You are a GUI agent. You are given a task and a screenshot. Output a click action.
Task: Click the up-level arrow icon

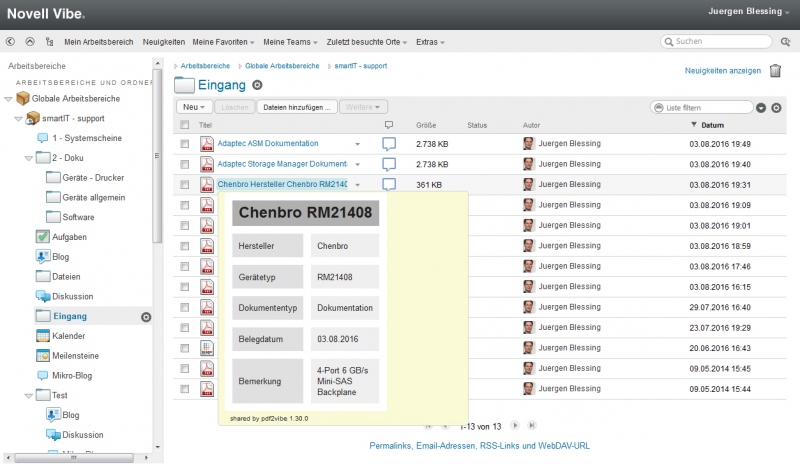[30, 42]
